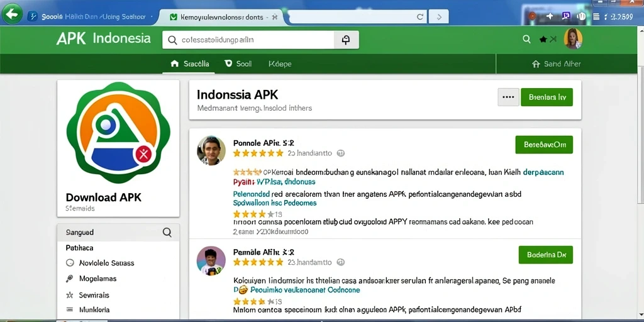Click the second review's five-star rating
The width and height of the screenshot is (644, 322).
(x=258, y=262)
